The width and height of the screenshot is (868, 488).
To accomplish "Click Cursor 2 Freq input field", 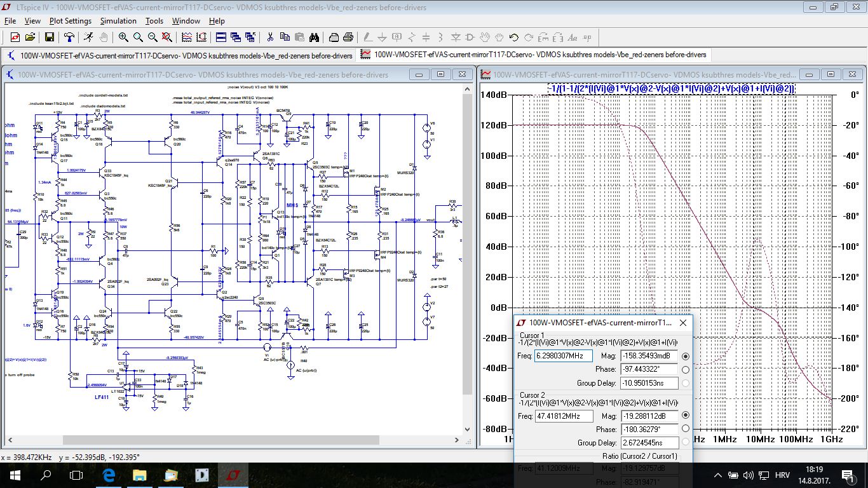I will pos(564,416).
